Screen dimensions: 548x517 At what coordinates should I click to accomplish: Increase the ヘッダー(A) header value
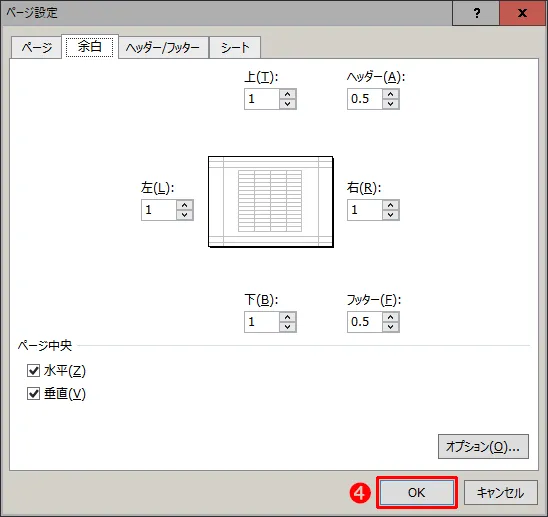391,94
